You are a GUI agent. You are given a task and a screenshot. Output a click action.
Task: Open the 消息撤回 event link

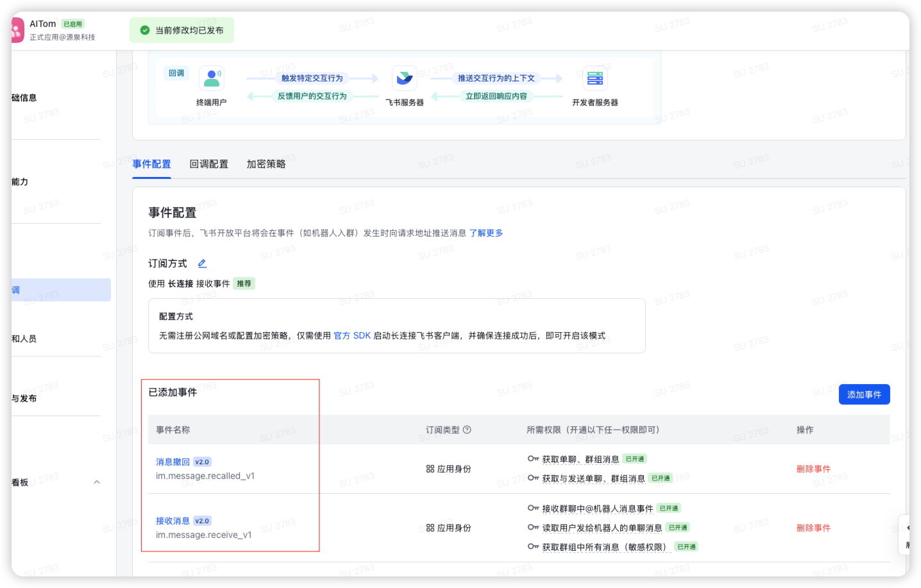(173, 462)
